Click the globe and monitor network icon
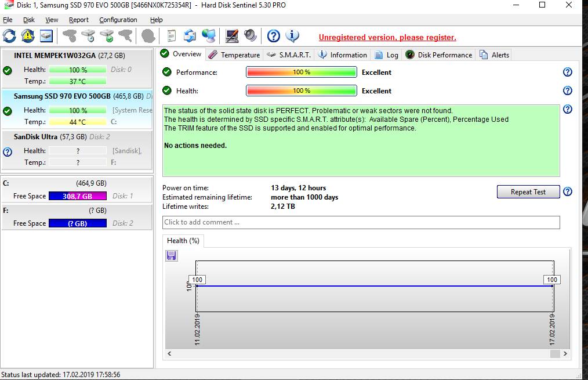 click(209, 36)
